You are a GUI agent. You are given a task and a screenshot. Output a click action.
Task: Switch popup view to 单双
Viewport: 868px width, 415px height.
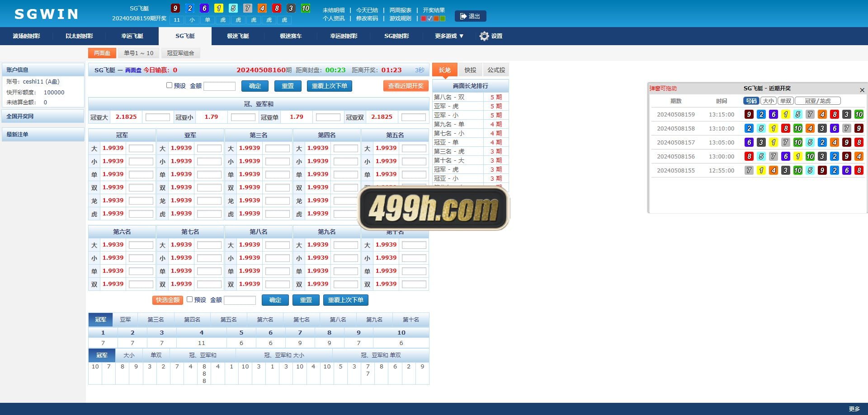tap(786, 101)
